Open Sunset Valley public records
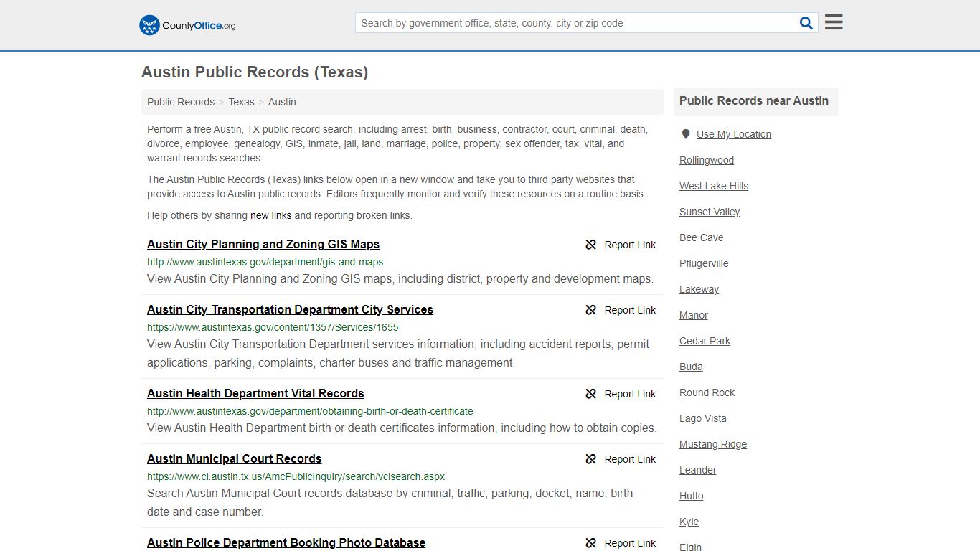 tap(710, 212)
